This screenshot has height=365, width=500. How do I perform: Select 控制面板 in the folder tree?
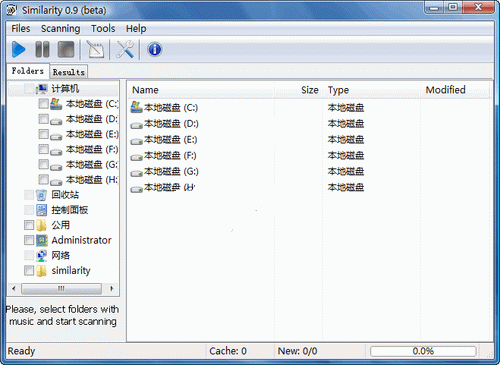tap(70, 210)
